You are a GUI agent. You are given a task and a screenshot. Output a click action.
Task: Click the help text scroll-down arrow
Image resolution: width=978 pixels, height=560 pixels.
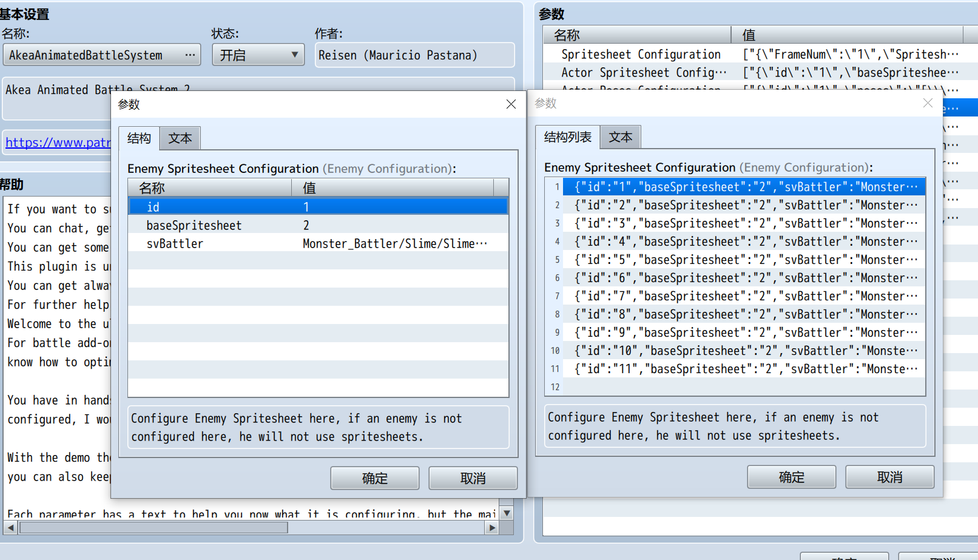507,513
